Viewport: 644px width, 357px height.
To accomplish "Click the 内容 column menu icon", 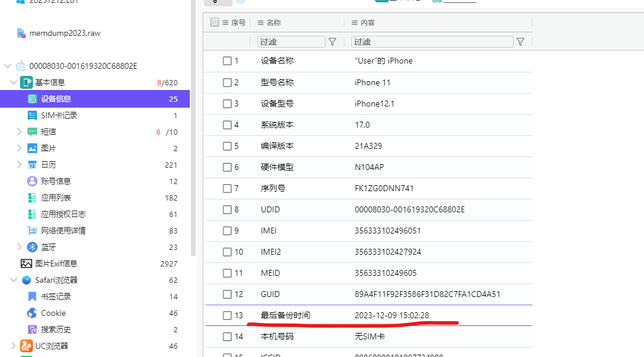I will pos(354,22).
